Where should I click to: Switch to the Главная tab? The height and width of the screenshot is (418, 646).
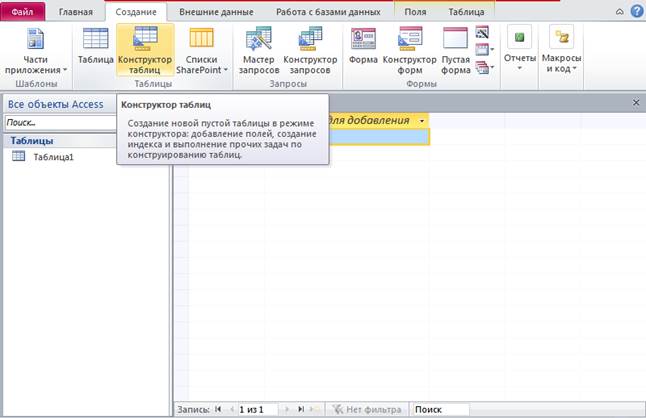[x=76, y=12]
